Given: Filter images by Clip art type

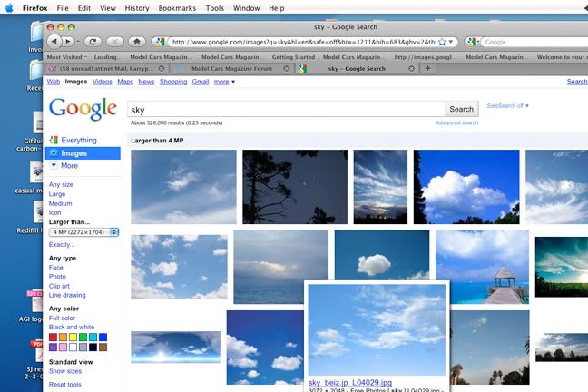Looking at the screenshot, I should 59,286.
